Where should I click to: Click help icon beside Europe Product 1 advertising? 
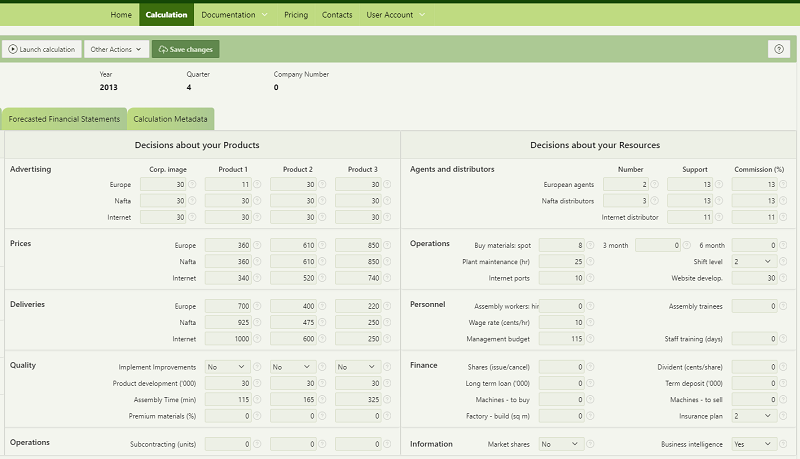coord(257,184)
